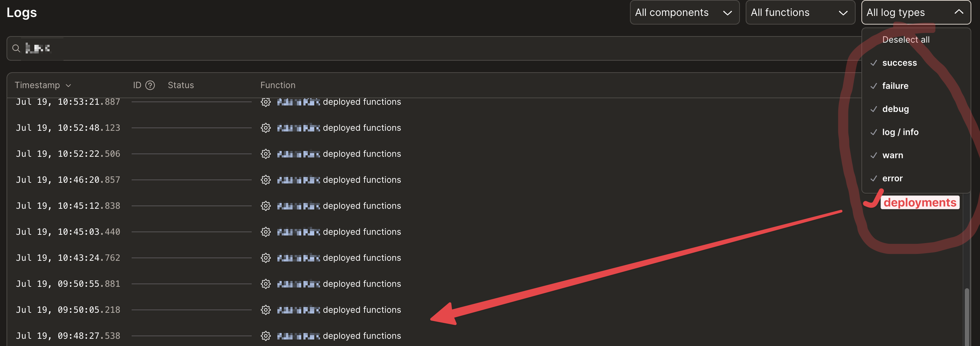Click the search magnifier icon

16,48
